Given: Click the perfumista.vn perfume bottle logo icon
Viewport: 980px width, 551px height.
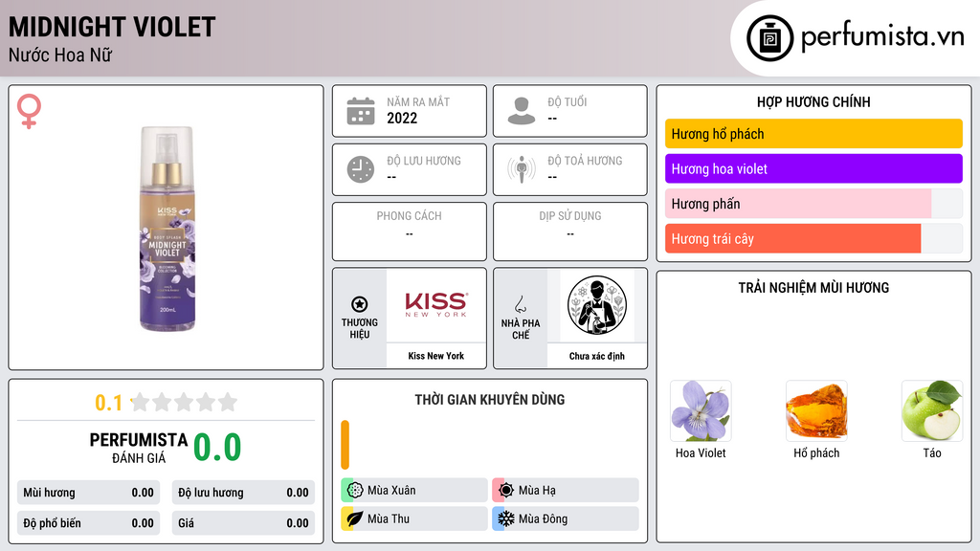Looking at the screenshot, I should [x=769, y=38].
